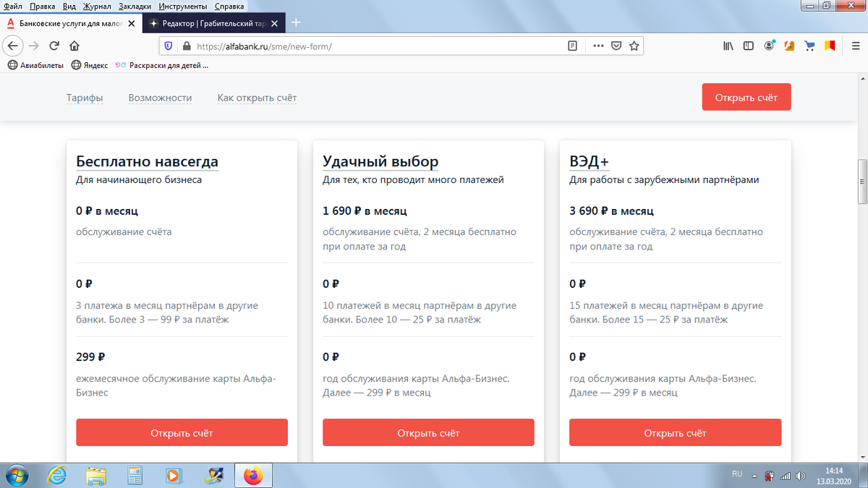Open Windows Start menu
The height and width of the screenshot is (488, 868).
[x=17, y=476]
